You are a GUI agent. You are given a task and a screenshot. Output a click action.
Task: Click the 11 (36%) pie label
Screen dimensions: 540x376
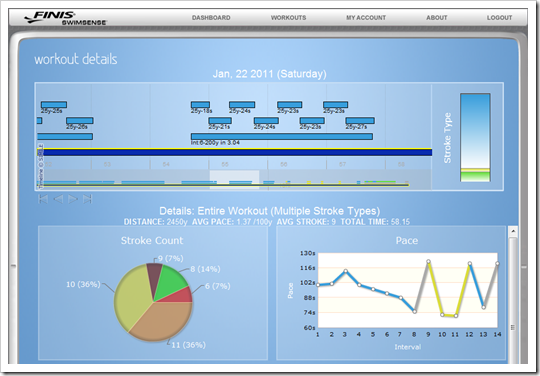pos(188,345)
